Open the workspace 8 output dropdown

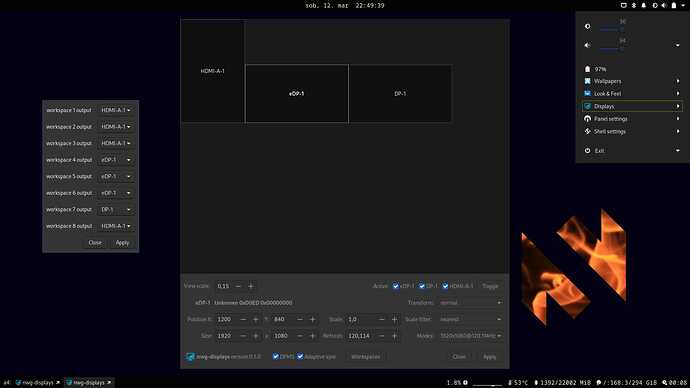(116, 226)
